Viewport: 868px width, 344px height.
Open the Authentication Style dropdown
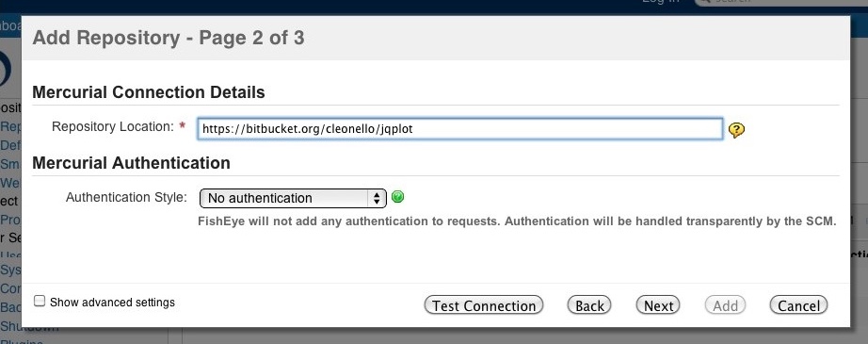point(293,198)
